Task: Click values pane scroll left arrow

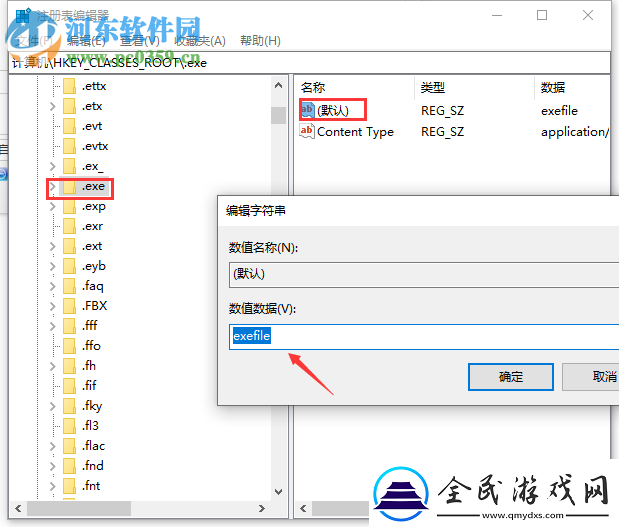Action: [303, 508]
